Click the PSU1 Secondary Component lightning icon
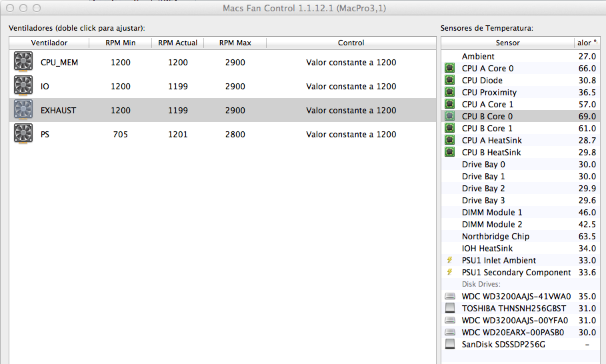 point(449,272)
